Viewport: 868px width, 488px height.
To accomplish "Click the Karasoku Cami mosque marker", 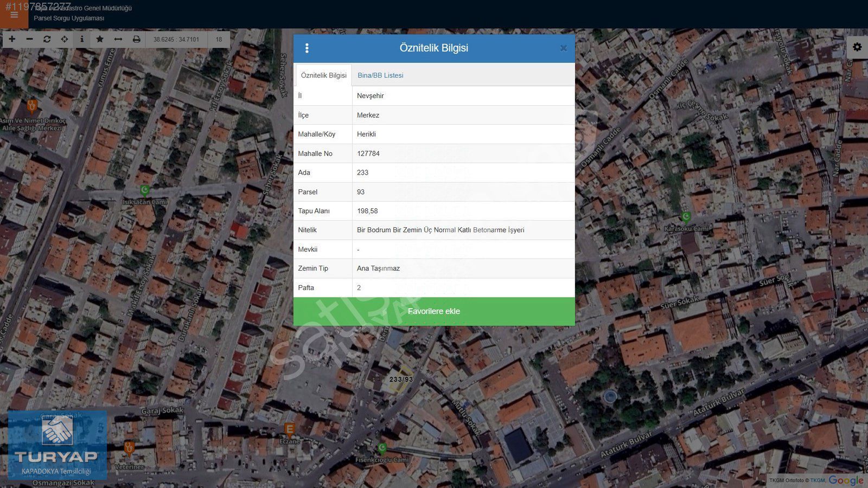I will tap(686, 217).
